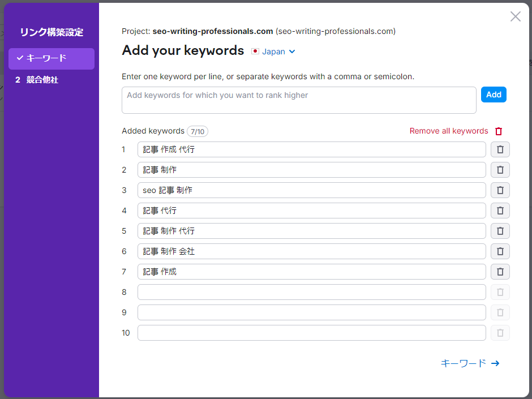Delete the keyword 記事 作成
The width and height of the screenshot is (532, 399).
pos(500,272)
